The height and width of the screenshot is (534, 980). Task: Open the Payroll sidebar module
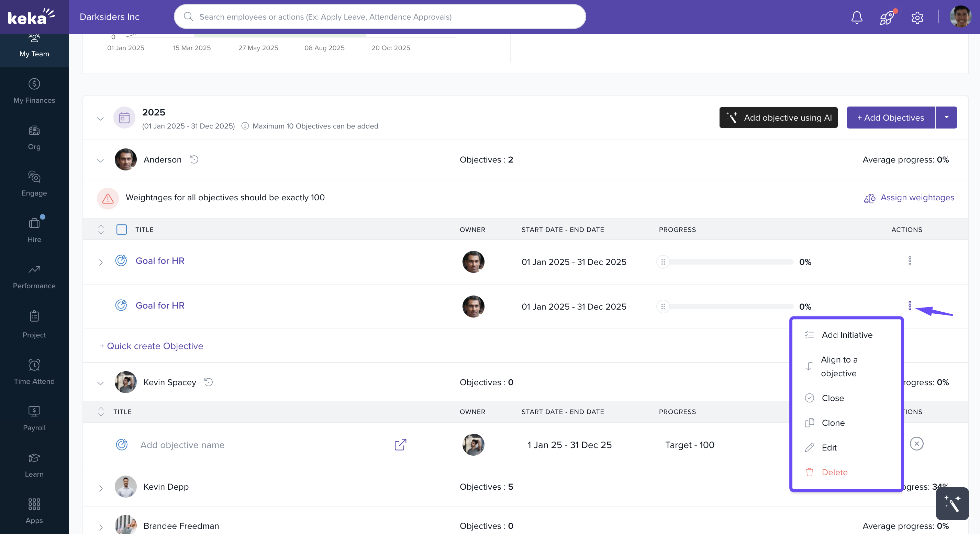[34, 419]
